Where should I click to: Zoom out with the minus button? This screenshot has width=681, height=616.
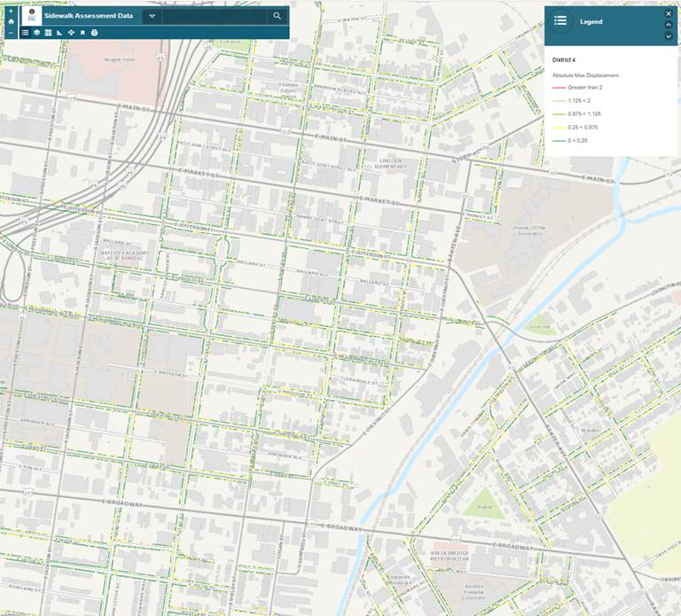click(11, 33)
